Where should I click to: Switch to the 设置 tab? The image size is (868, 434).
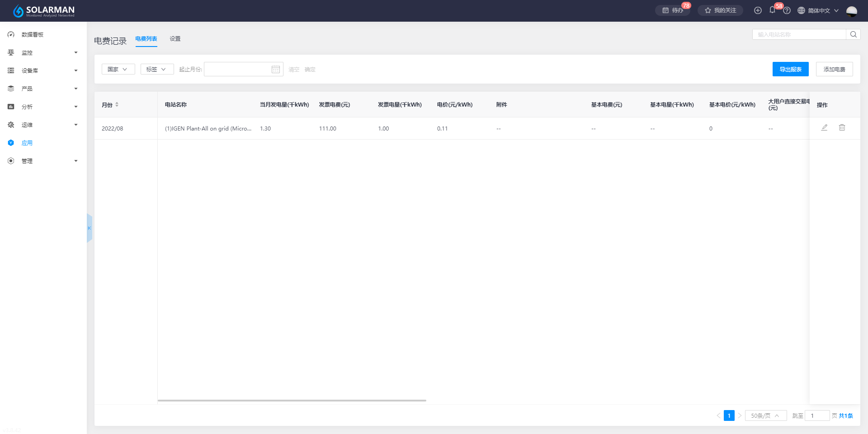[x=175, y=39]
